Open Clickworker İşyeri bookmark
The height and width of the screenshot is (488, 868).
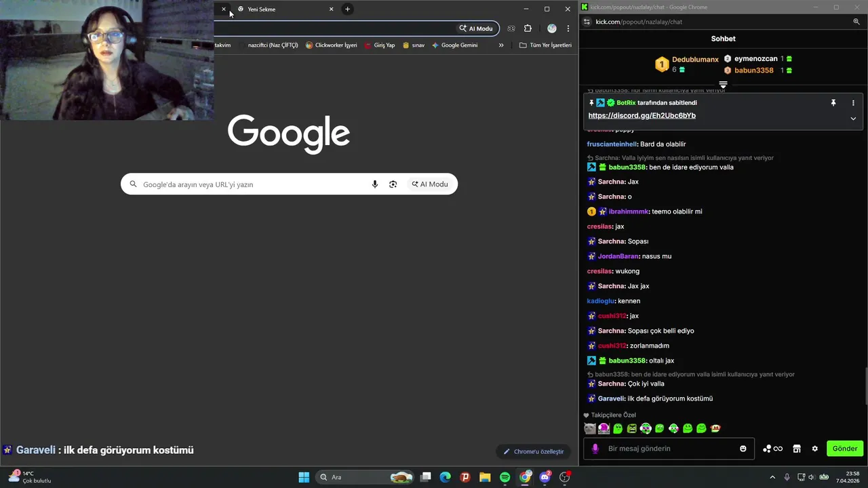(331, 45)
